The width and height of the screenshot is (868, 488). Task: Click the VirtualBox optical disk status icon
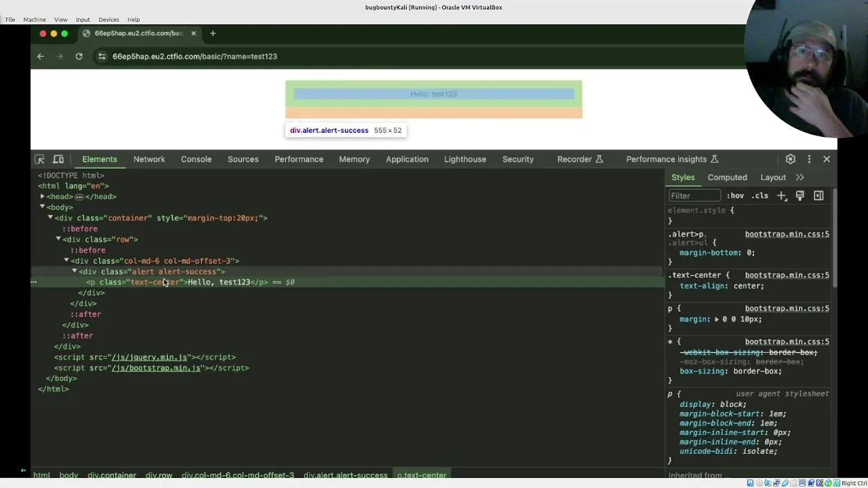(x=759, y=483)
